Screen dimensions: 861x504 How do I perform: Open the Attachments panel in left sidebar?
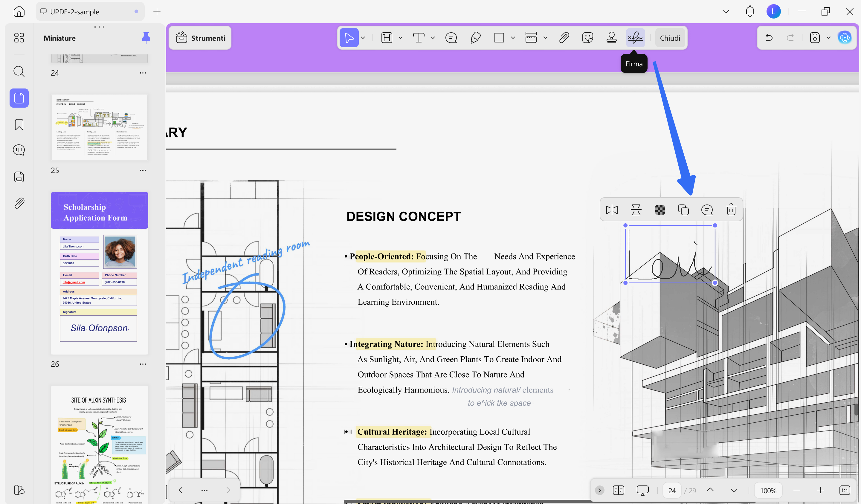click(x=19, y=203)
